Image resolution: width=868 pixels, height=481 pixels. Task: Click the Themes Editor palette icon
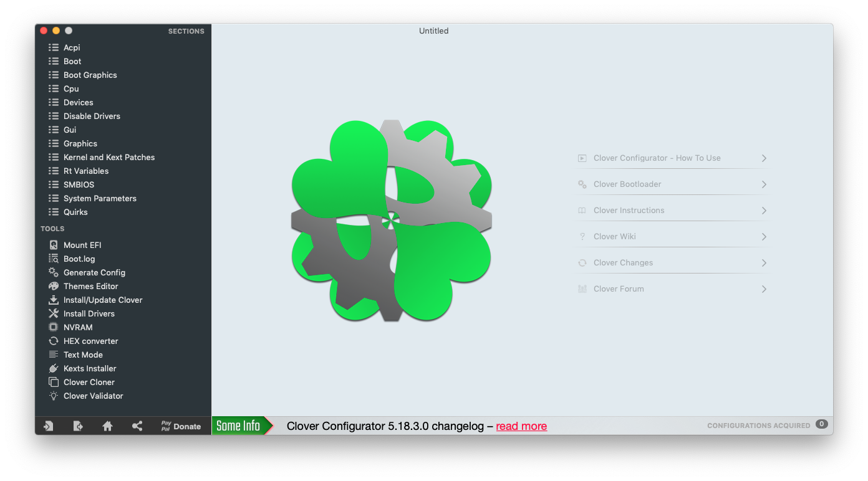[x=54, y=286]
